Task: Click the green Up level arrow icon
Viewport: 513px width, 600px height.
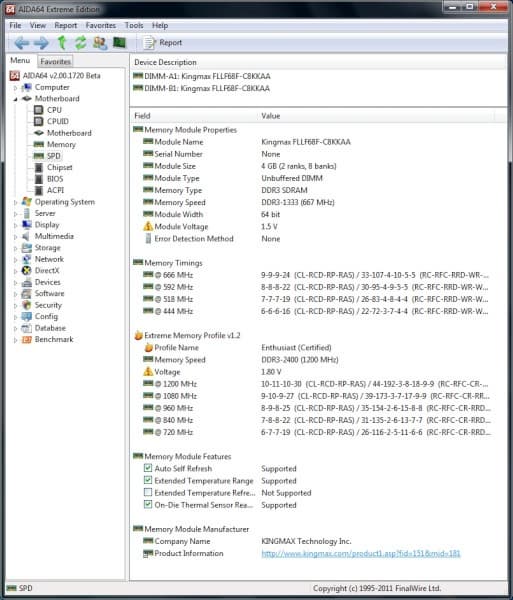Action: coord(62,42)
